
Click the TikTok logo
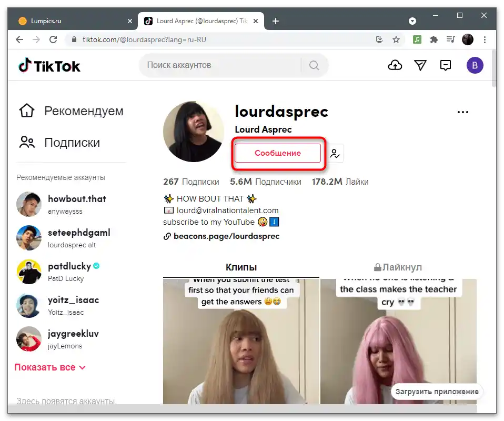click(49, 65)
